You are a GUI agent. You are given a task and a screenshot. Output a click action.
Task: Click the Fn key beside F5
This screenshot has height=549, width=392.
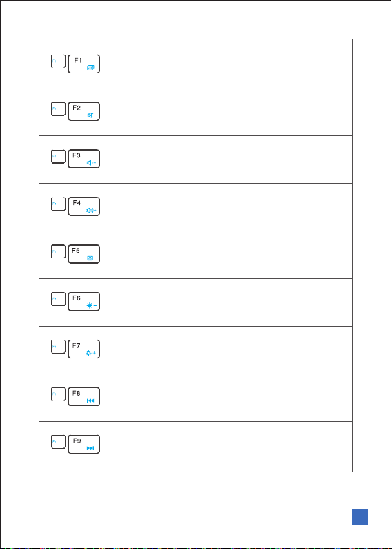58,251
